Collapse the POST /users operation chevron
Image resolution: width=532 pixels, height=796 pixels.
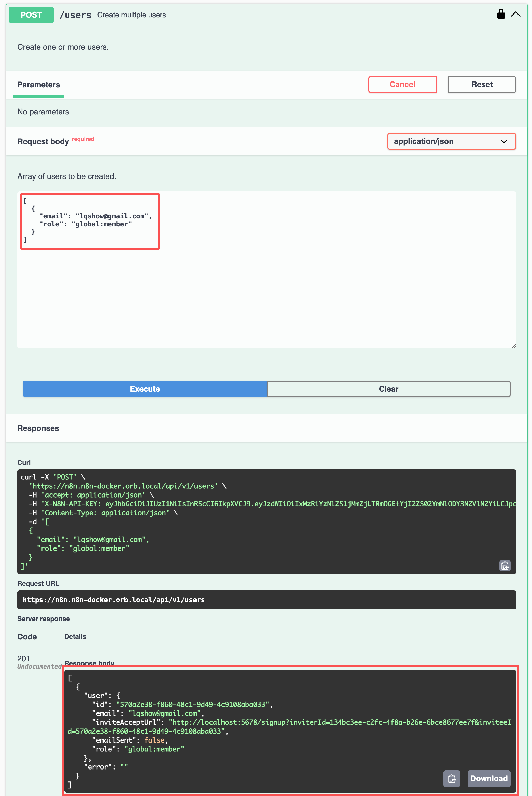(x=515, y=14)
